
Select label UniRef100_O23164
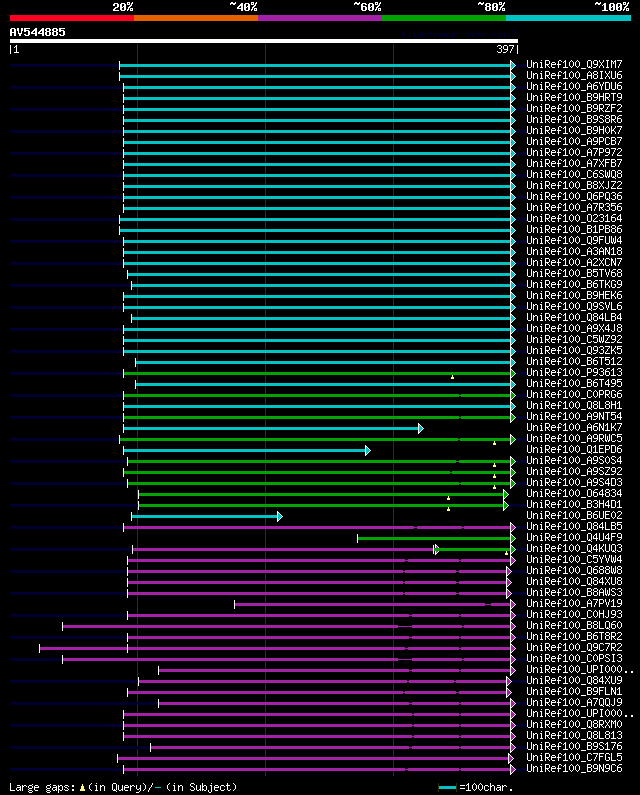(574, 219)
